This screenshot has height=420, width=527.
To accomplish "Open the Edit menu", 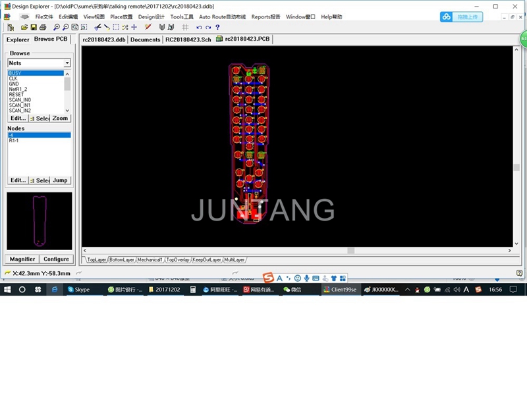I will click(x=68, y=17).
